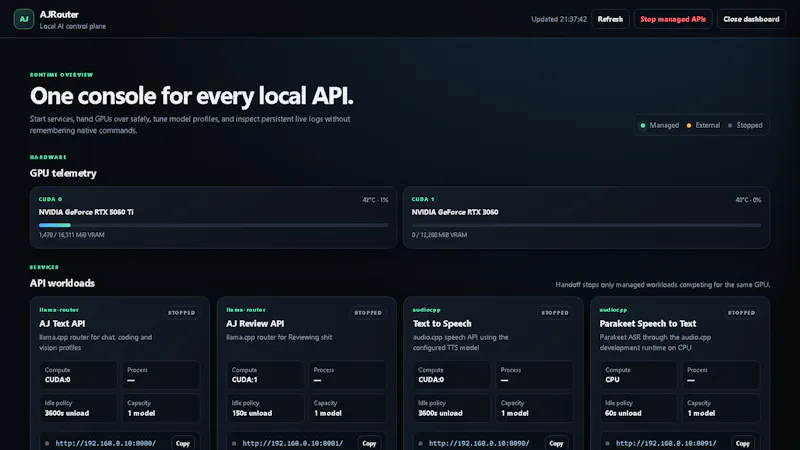Click the Refresh button
This screenshot has width=800, height=450.
click(x=610, y=19)
